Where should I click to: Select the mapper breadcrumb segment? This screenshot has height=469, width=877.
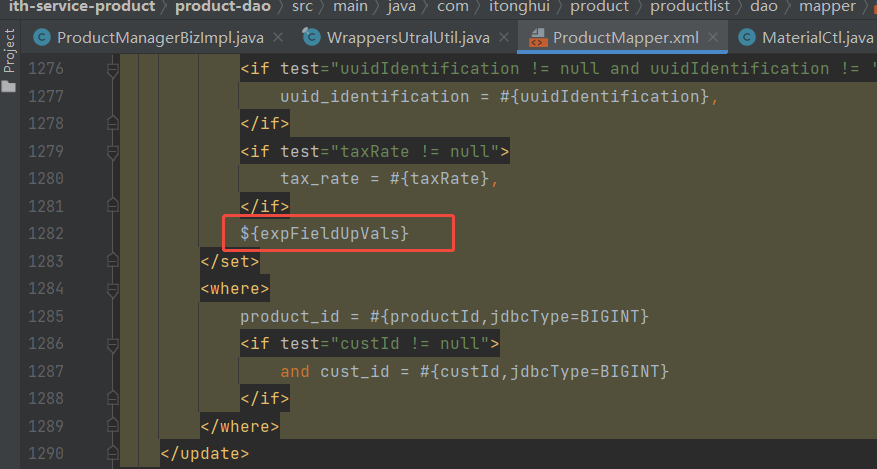[827, 7]
